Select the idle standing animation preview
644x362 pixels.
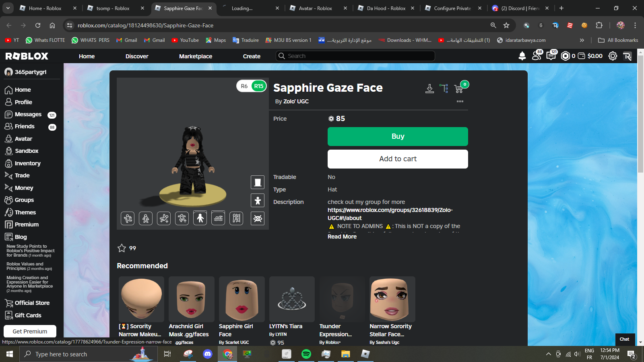pyautogui.click(x=200, y=218)
